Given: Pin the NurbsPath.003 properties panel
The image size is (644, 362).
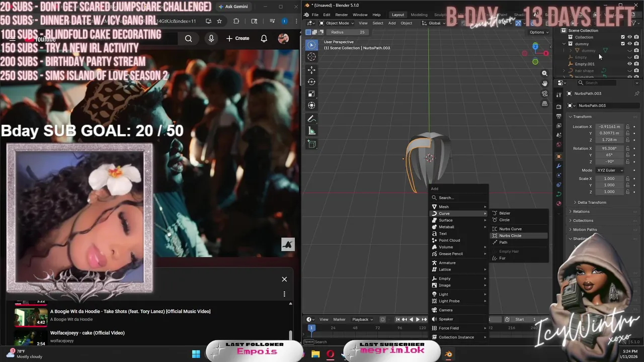Looking at the screenshot, I should tap(636, 94).
